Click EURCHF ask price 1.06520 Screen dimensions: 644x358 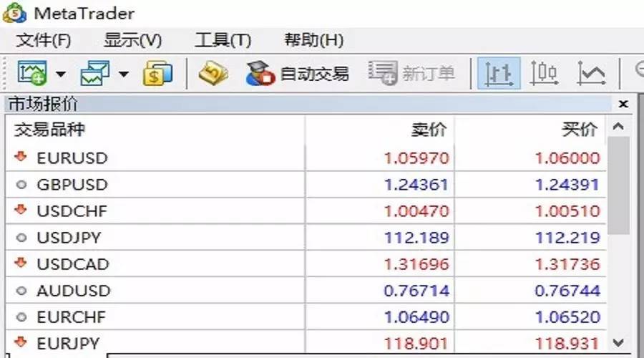click(x=567, y=317)
